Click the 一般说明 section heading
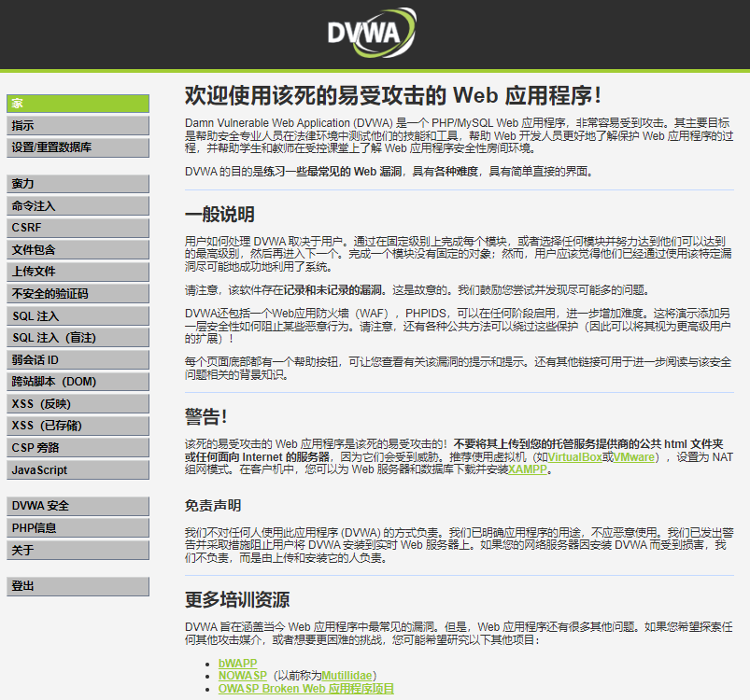The height and width of the screenshot is (700, 750). 219,214
